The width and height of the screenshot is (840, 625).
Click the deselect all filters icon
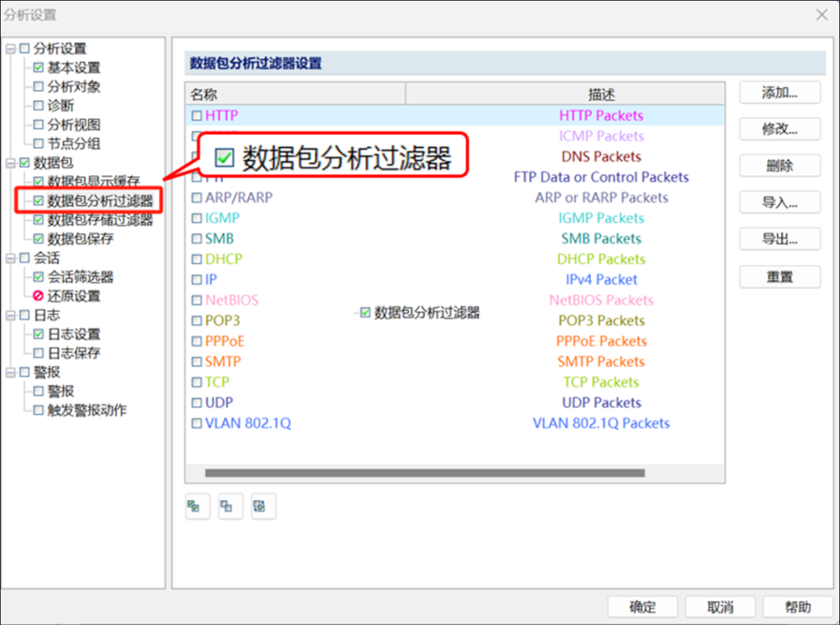click(x=229, y=506)
